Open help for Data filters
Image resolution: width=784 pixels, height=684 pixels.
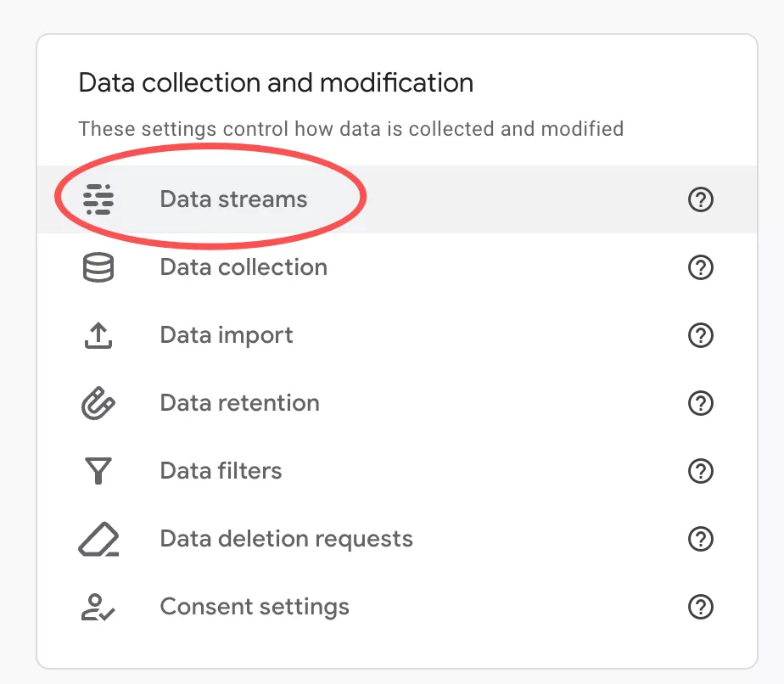[x=700, y=471]
